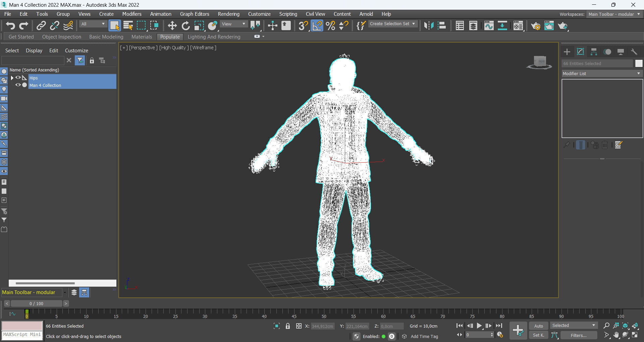The image size is (644, 342).
Task: Open Select by Name dialog
Action: 128,26
